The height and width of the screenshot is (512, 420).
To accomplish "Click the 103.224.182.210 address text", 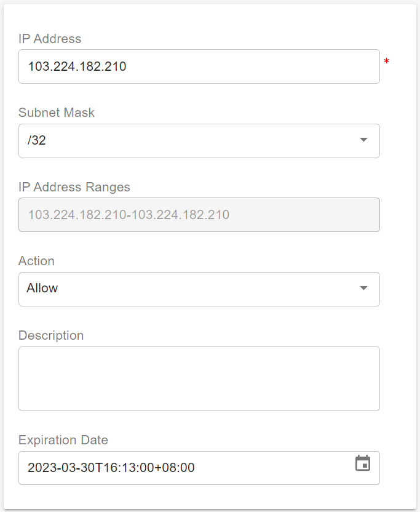I will (x=77, y=66).
